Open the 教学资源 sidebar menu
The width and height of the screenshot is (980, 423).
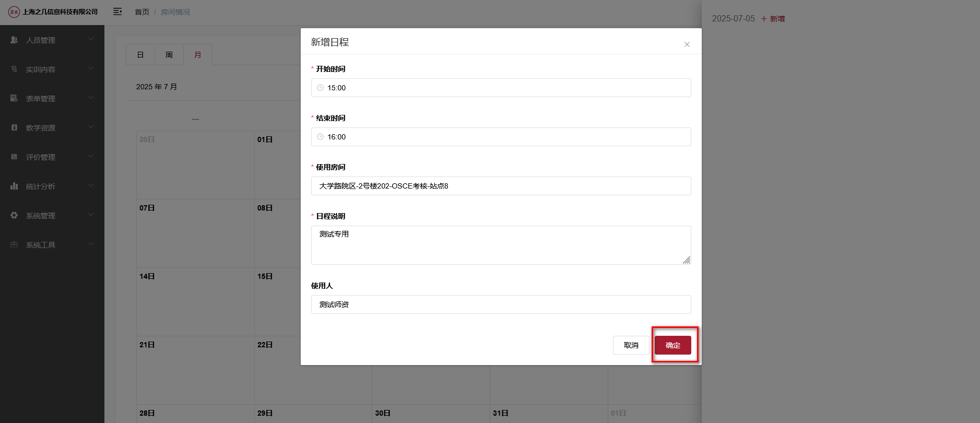click(52, 127)
